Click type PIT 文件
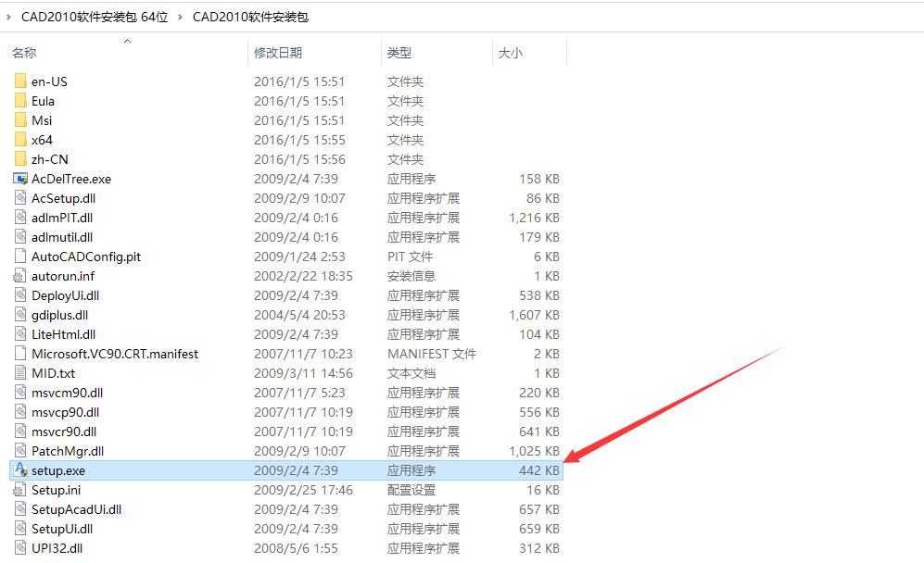This screenshot has height=563, width=924. click(411, 256)
